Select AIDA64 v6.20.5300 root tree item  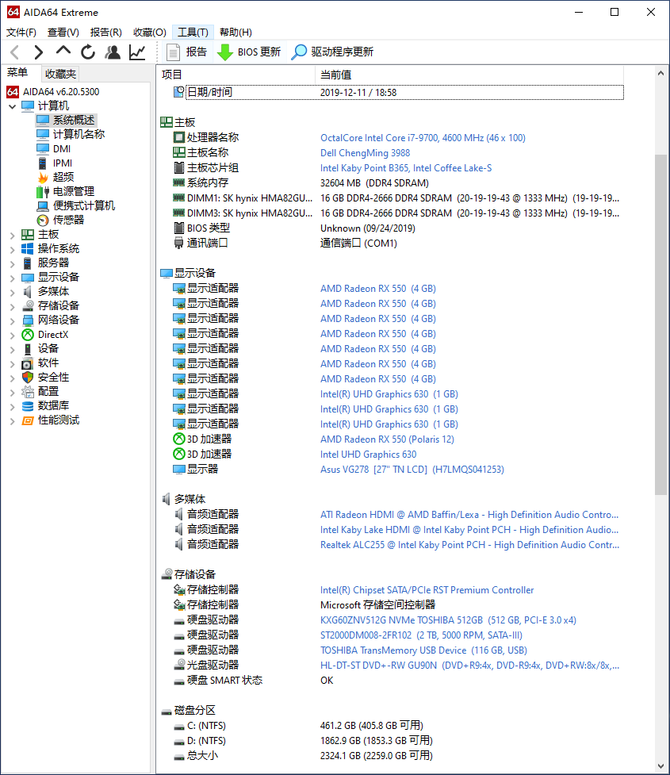click(61, 92)
